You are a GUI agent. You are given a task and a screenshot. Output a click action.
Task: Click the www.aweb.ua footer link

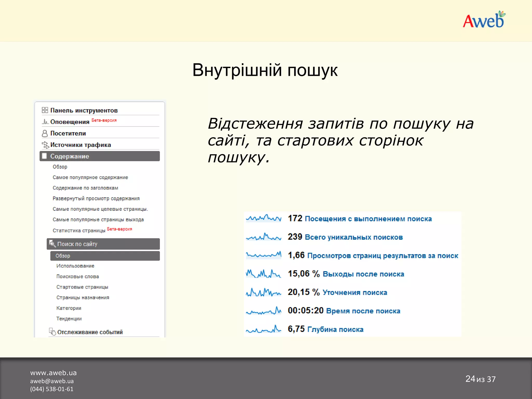54,373
